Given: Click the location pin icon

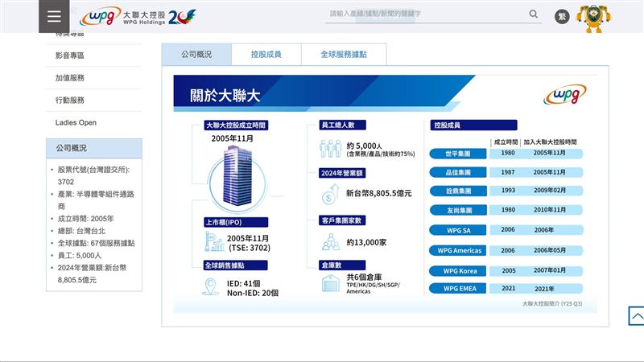Looking at the screenshot, I should point(210,286).
